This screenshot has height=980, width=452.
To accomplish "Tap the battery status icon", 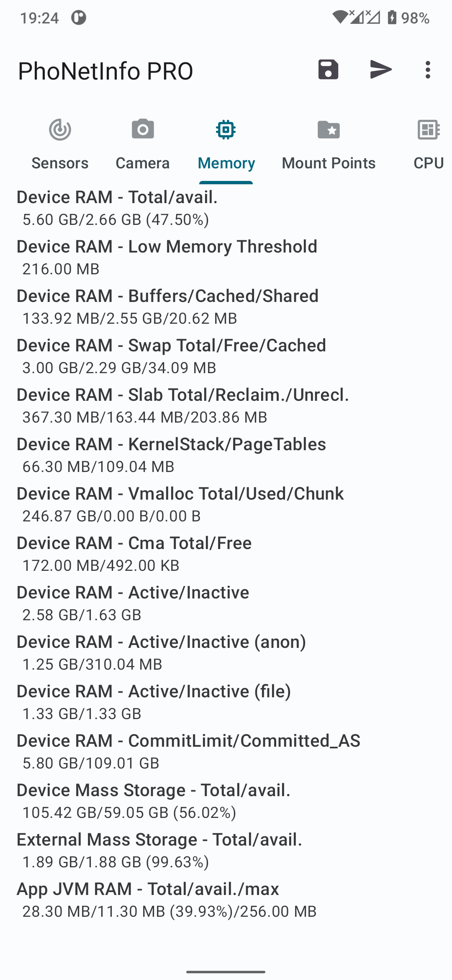I will pos(392,18).
